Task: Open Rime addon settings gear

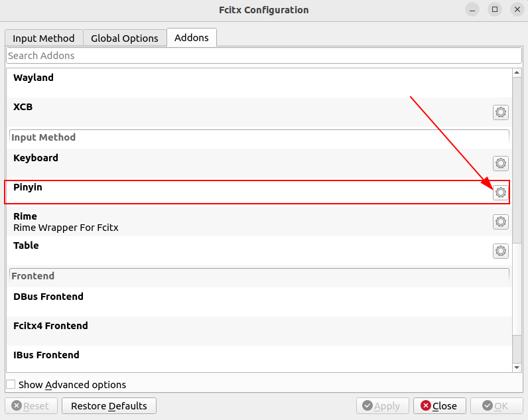Action: pos(500,222)
